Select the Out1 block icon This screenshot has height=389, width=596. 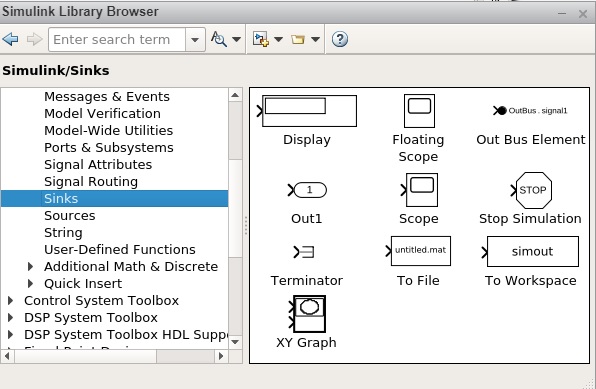click(x=307, y=190)
